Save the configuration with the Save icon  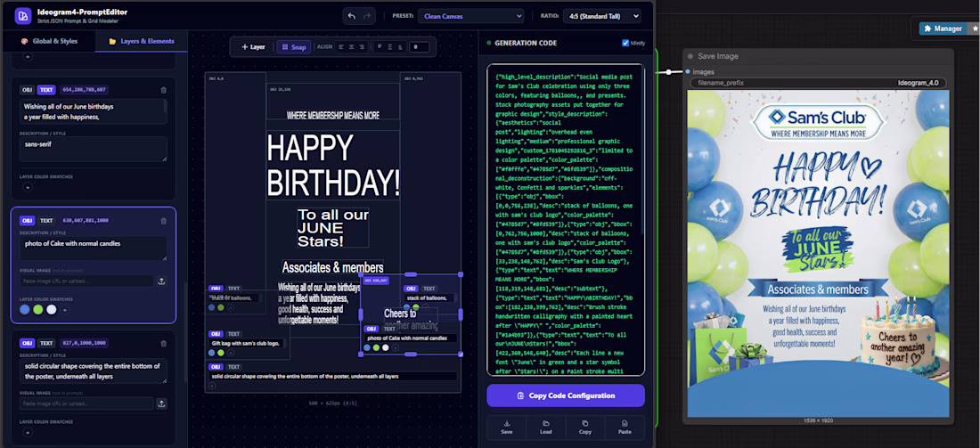click(506, 428)
